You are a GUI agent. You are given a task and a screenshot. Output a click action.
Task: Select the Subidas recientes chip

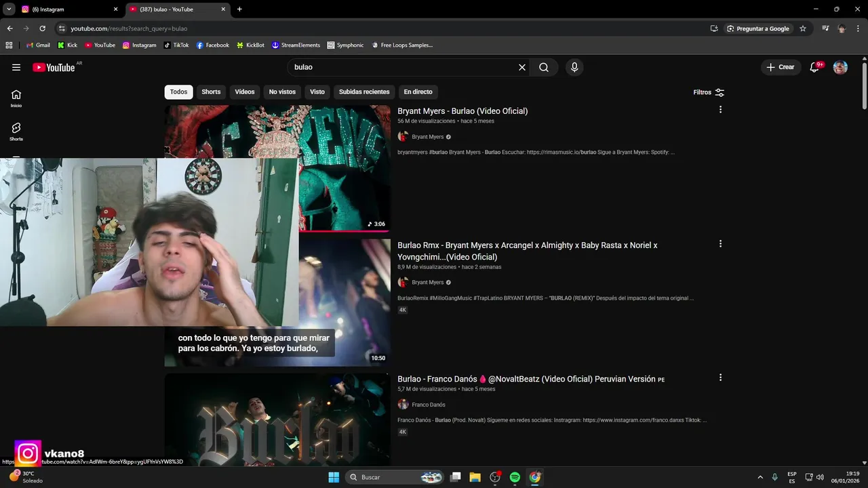tap(364, 91)
